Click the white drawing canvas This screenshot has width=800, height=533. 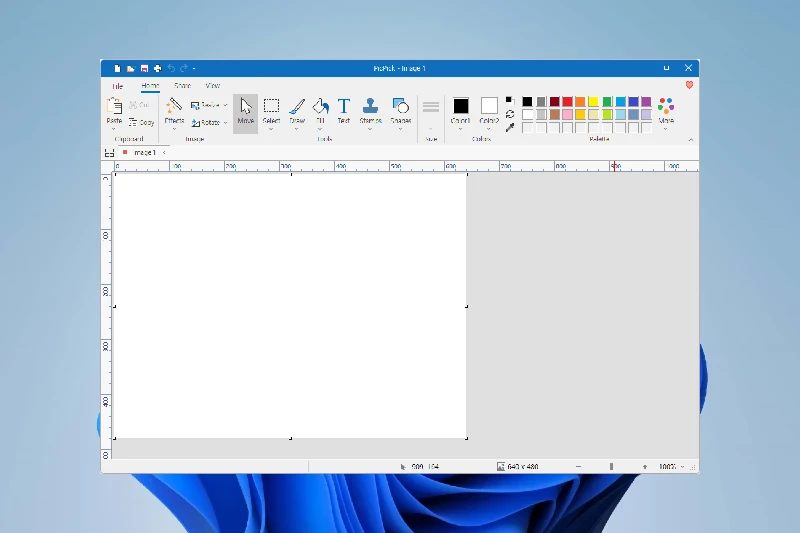[290, 306]
